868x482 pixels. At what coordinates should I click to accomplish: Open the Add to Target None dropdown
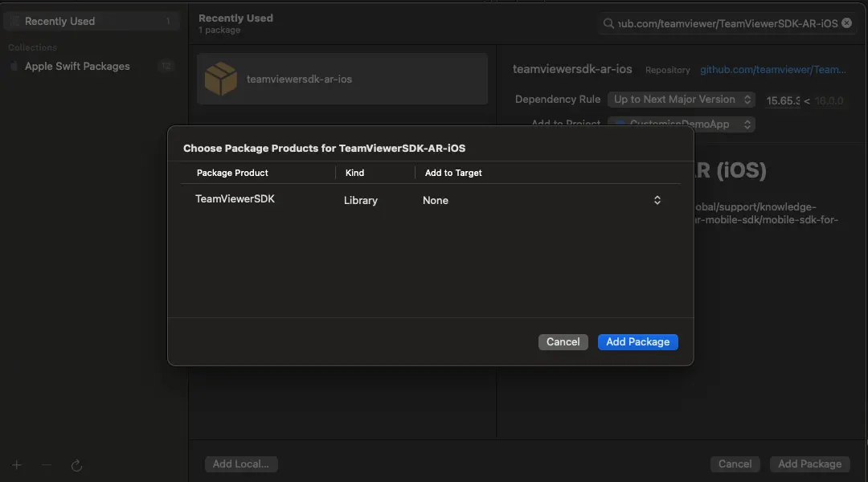coord(542,200)
